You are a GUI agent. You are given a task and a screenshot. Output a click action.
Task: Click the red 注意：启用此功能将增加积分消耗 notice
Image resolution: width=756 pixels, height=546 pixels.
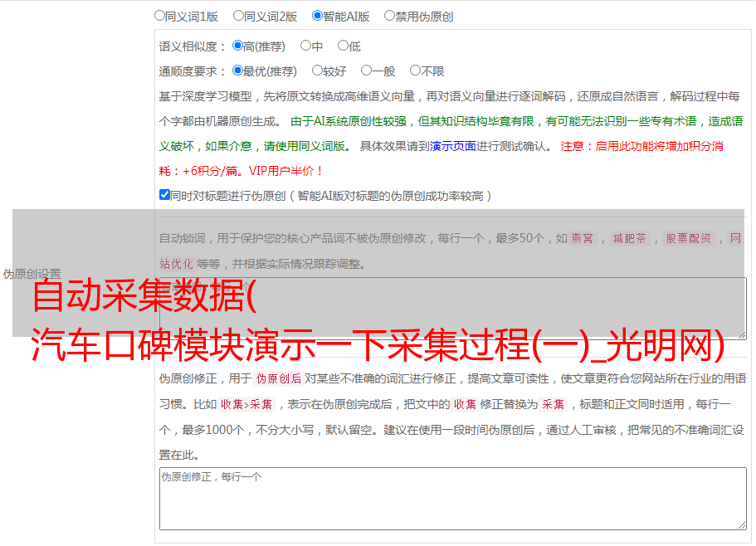tap(441, 158)
